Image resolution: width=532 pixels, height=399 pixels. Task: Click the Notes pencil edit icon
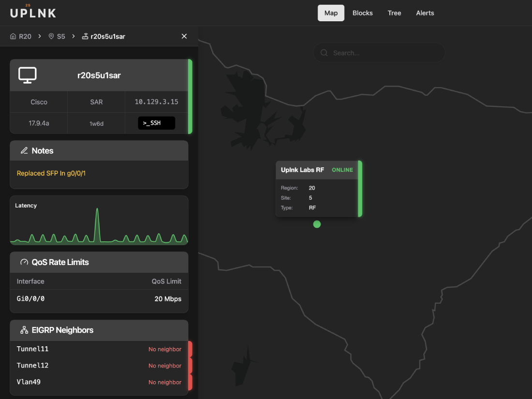24,151
